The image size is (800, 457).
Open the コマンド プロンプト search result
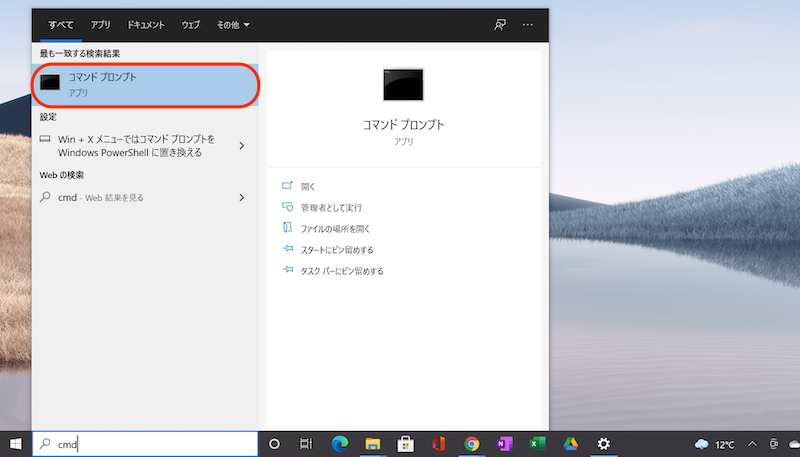[145, 84]
